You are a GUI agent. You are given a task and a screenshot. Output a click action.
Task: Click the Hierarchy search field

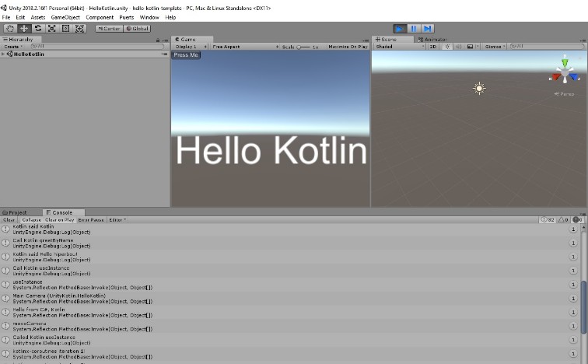point(97,47)
